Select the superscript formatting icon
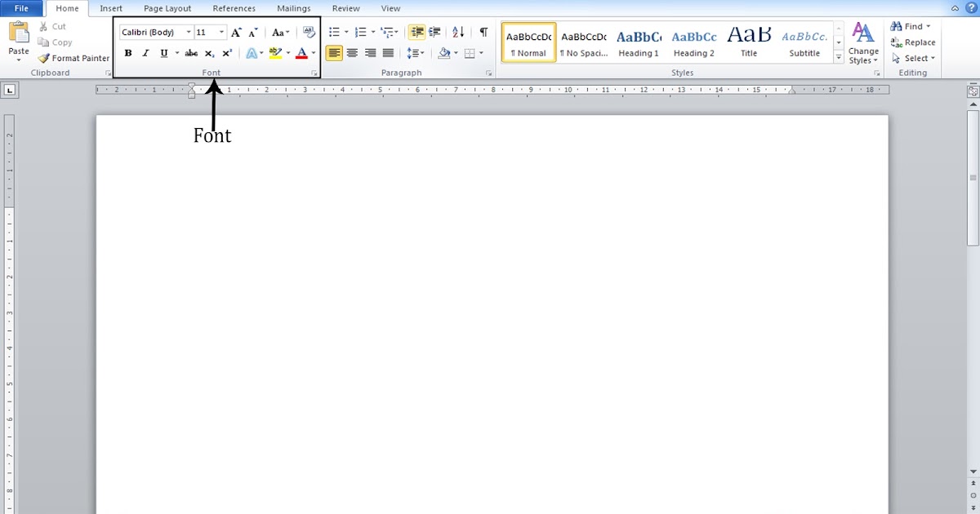 tap(227, 52)
